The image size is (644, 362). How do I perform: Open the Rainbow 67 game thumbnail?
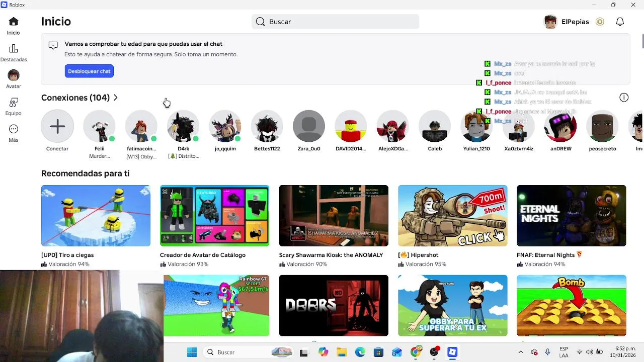tap(216, 305)
